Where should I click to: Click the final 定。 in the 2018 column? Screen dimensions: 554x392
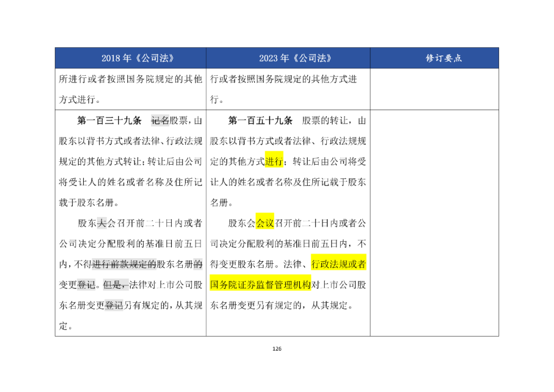click(x=66, y=325)
